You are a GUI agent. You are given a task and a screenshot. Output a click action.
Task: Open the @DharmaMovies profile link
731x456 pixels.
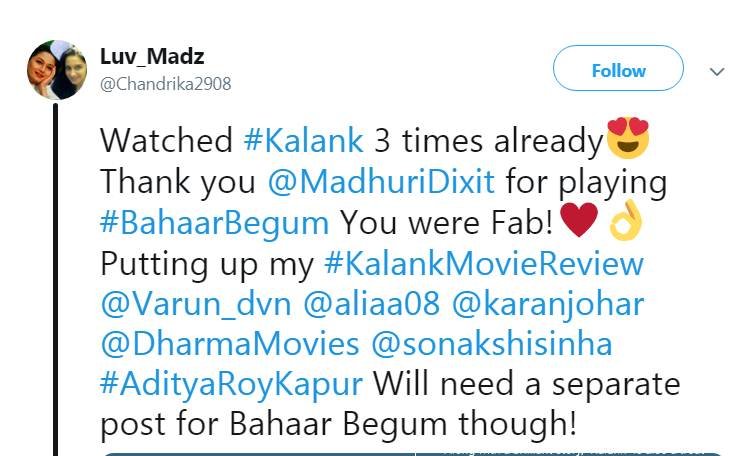[x=229, y=344]
